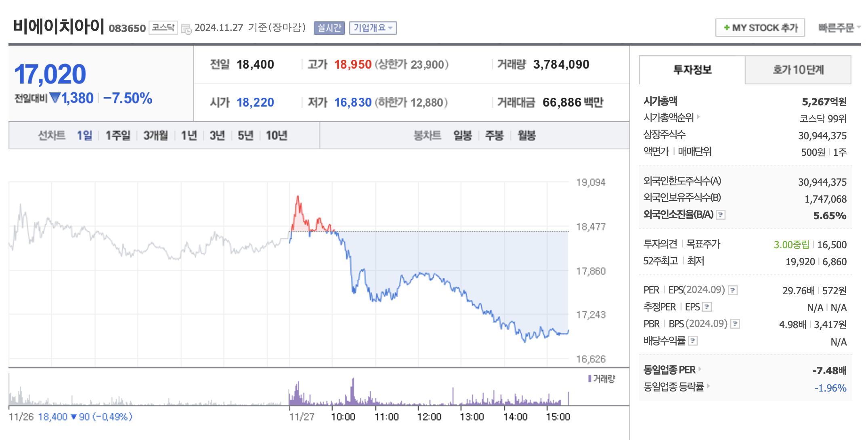The width and height of the screenshot is (868, 440).
Task: Click the MY STOCK 추가 button
Action: (760, 27)
